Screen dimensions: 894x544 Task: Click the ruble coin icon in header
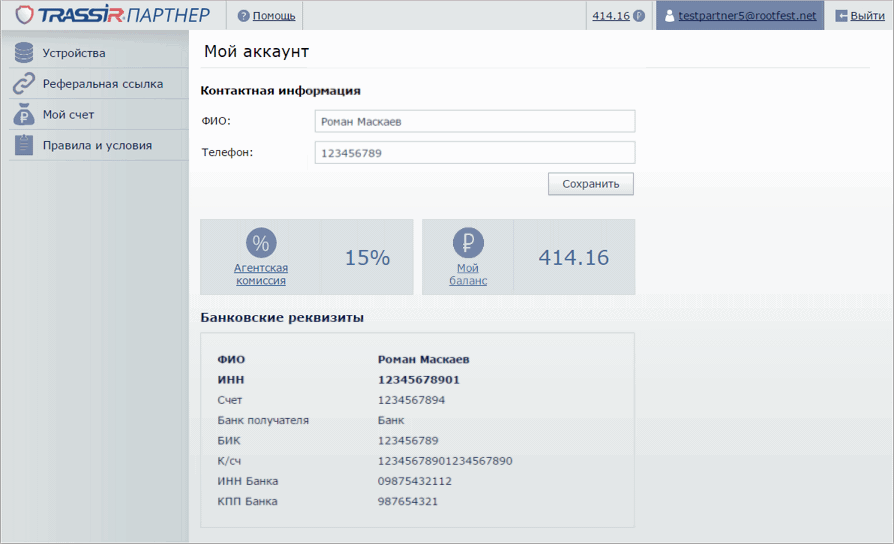[638, 16]
